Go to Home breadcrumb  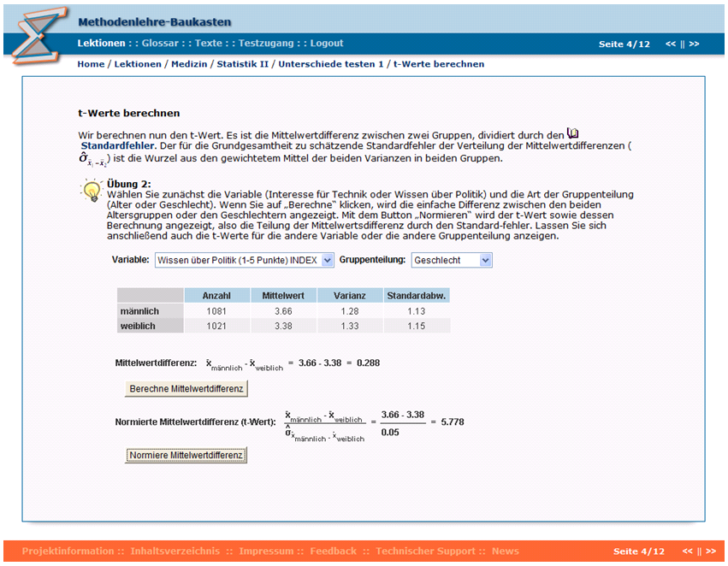pyautogui.click(x=91, y=64)
